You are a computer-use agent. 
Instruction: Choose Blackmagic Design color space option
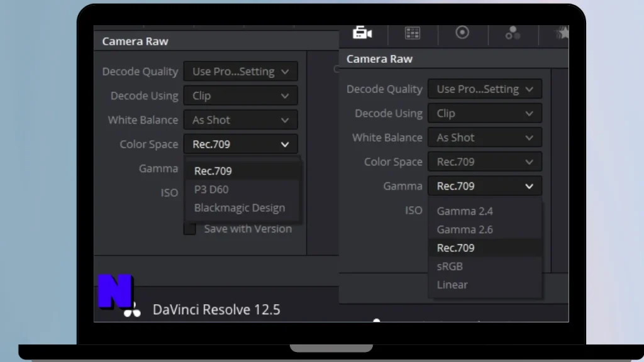pos(242,207)
